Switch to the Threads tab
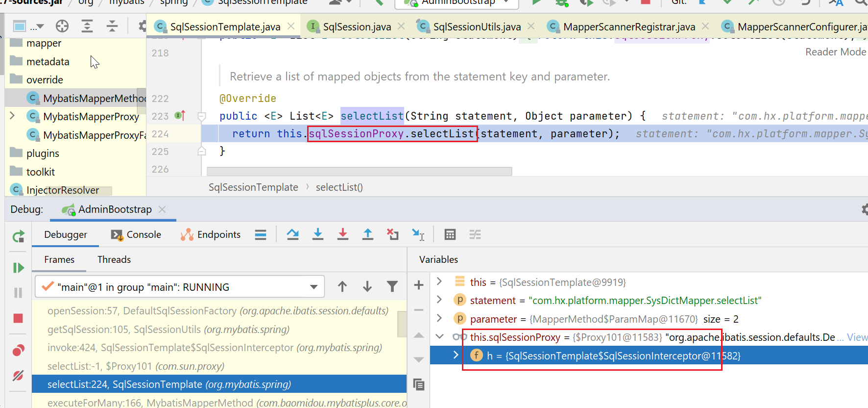 click(114, 259)
